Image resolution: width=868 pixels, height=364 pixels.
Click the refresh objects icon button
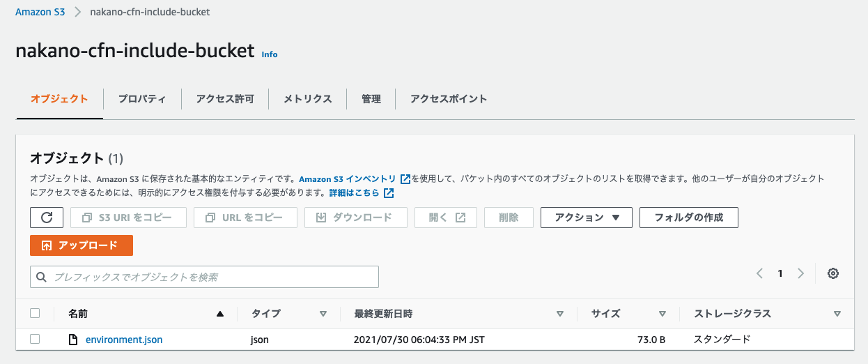pos(47,218)
